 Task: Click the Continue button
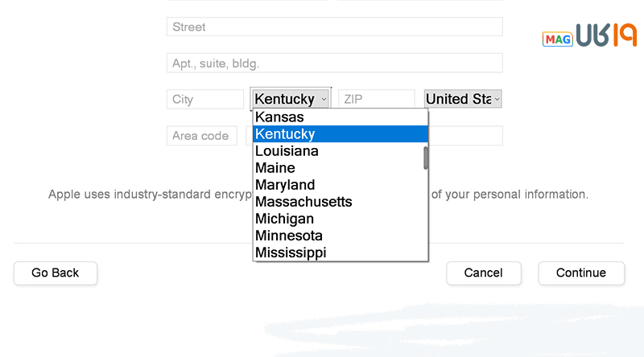coord(581,273)
